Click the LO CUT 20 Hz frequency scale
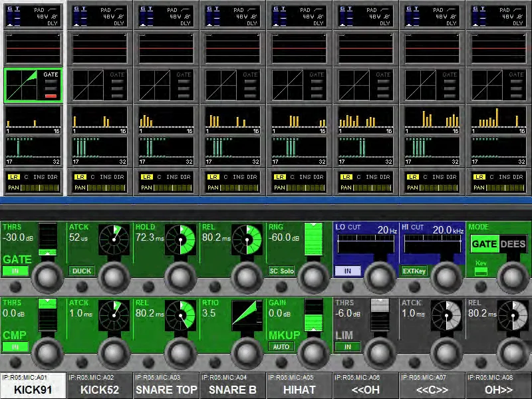The height and width of the screenshot is (399, 532). pos(366,244)
